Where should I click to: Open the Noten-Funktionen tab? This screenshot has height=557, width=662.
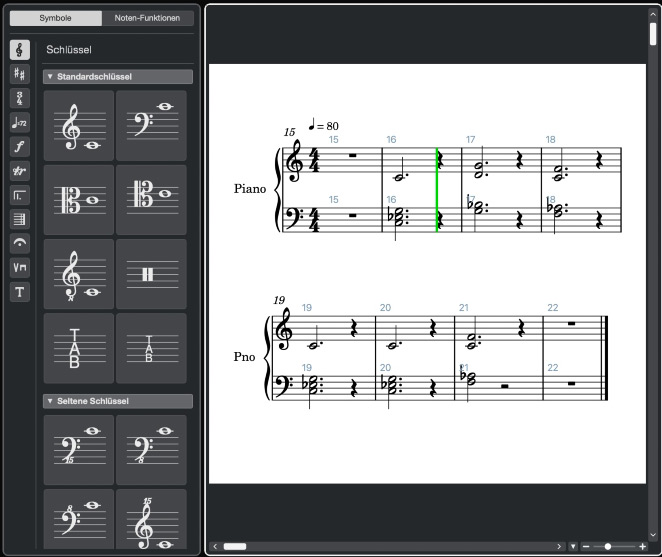coord(147,18)
